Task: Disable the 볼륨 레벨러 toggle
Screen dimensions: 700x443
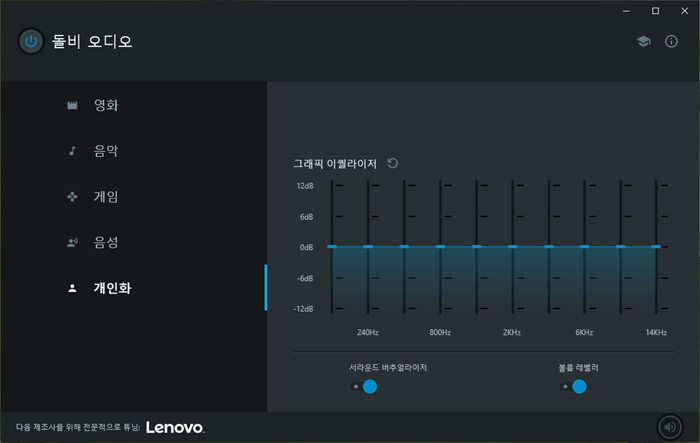Action: click(573, 386)
